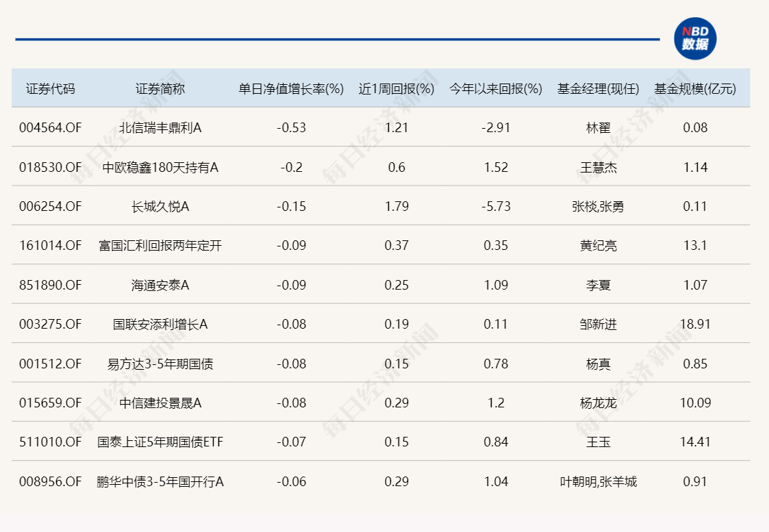Click daily growth value -0.2

[291, 167]
